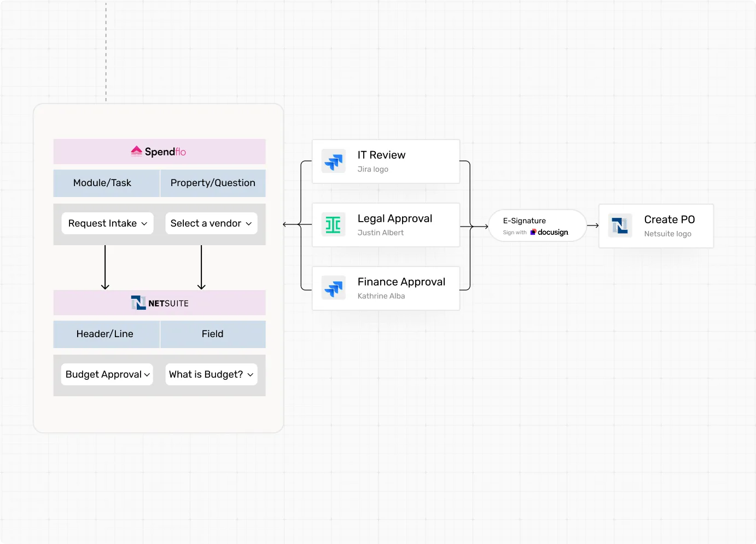Open the Select a vendor dropdown

211,223
